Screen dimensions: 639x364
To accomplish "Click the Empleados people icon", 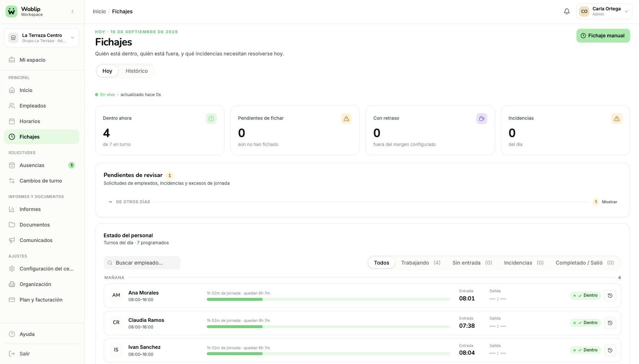I will coord(12,106).
